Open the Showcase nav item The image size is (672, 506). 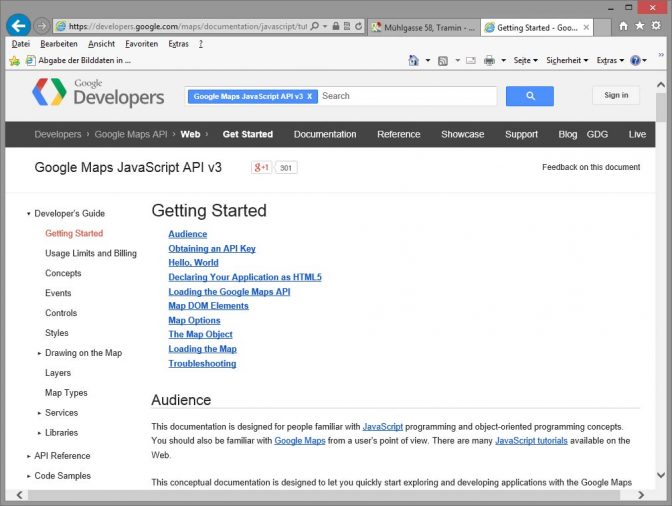click(x=462, y=135)
